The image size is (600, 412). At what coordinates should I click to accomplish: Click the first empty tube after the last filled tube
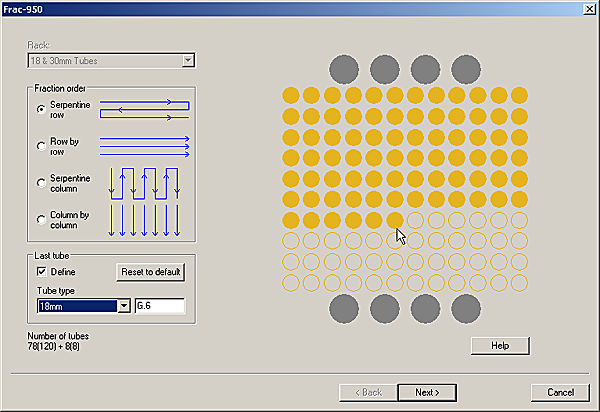(415, 220)
